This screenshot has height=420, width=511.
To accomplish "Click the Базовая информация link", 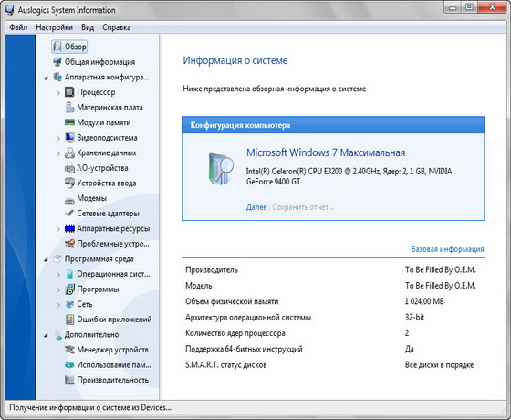I will coord(447,249).
